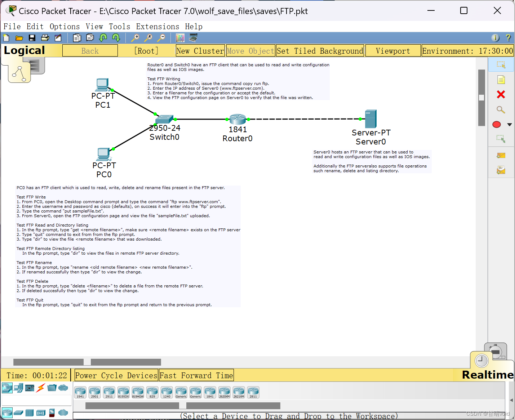
Task: Click the Viewport button
Action: [x=393, y=51]
